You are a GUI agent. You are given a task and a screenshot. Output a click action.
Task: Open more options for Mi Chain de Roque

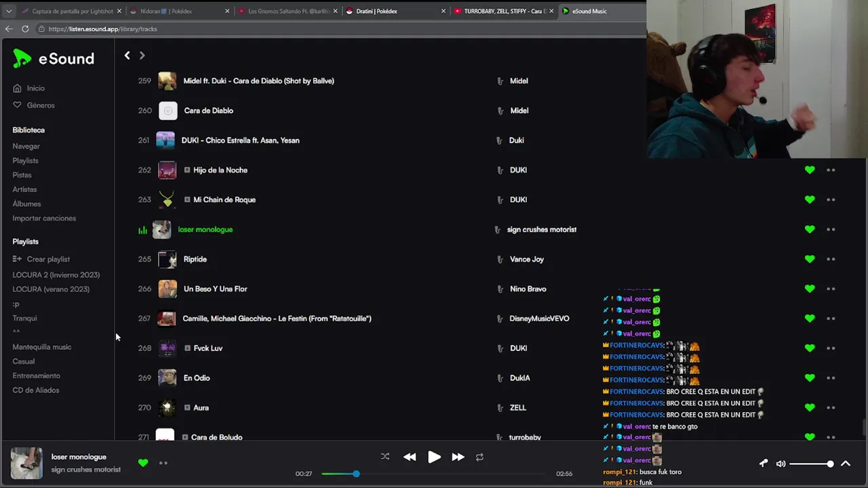(831, 200)
